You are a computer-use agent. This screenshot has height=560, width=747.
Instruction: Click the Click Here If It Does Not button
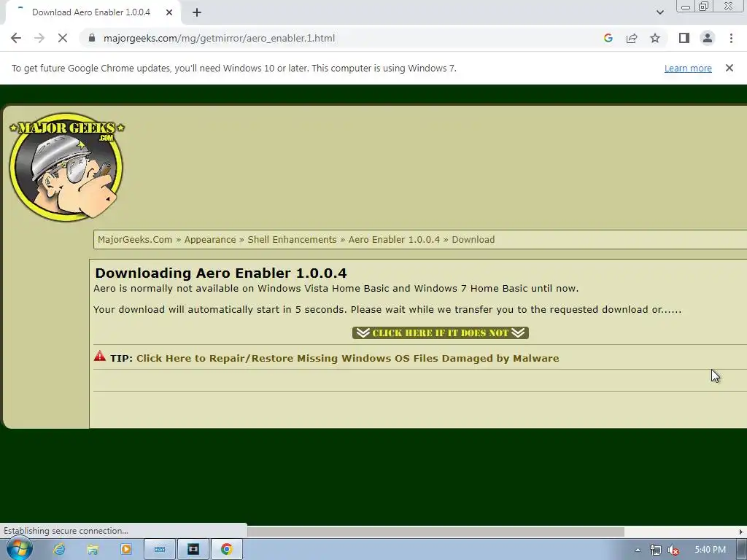click(441, 332)
